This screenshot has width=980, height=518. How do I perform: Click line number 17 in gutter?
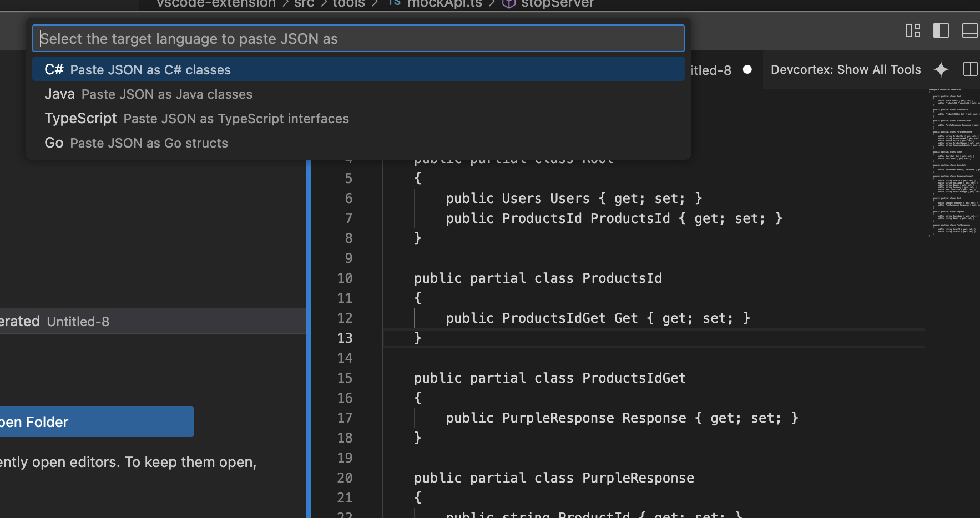click(x=345, y=418)
